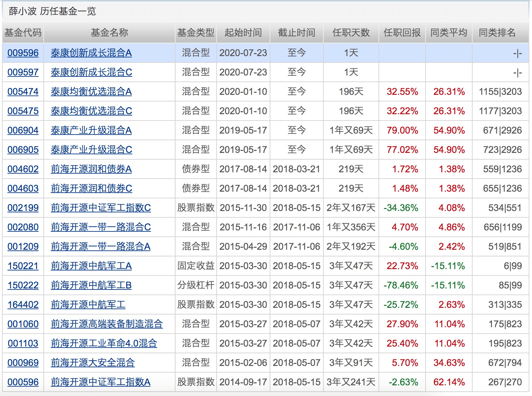Open fund code link 002199
Viewport: 532px width, 396px height.
[x=23, y=208]
